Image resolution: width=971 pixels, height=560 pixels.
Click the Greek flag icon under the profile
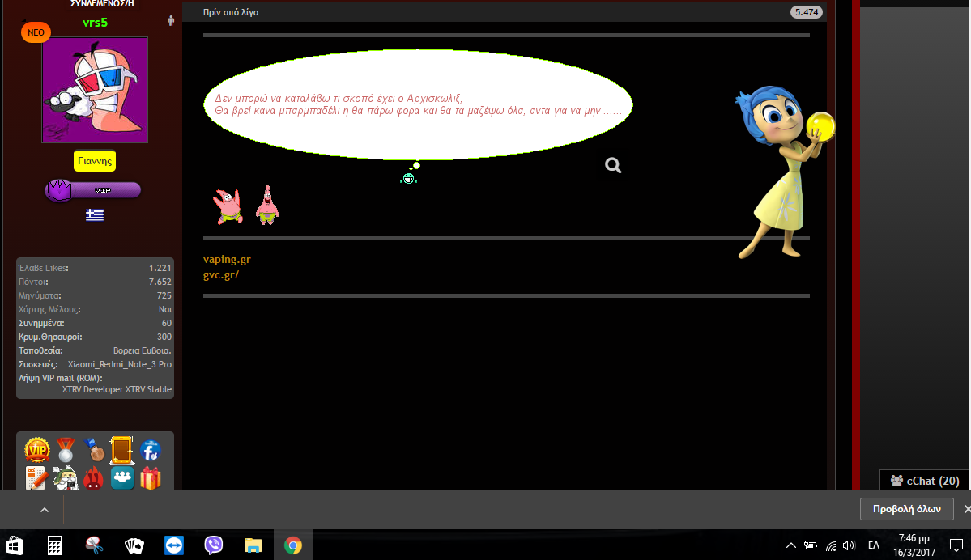click(95, 214)
